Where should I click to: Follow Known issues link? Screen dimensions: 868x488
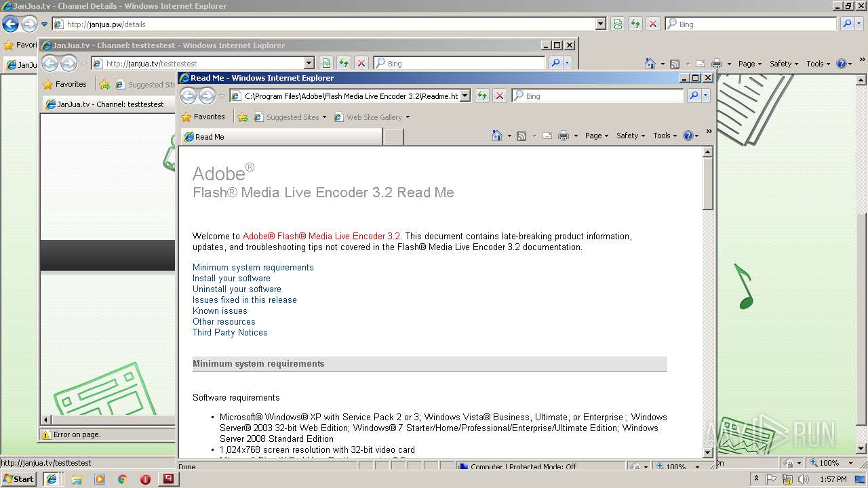click(x=220, y=311)
